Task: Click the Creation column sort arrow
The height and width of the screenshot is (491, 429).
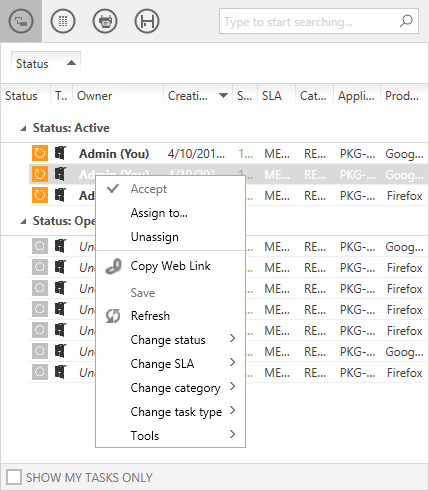Action: 223,96
